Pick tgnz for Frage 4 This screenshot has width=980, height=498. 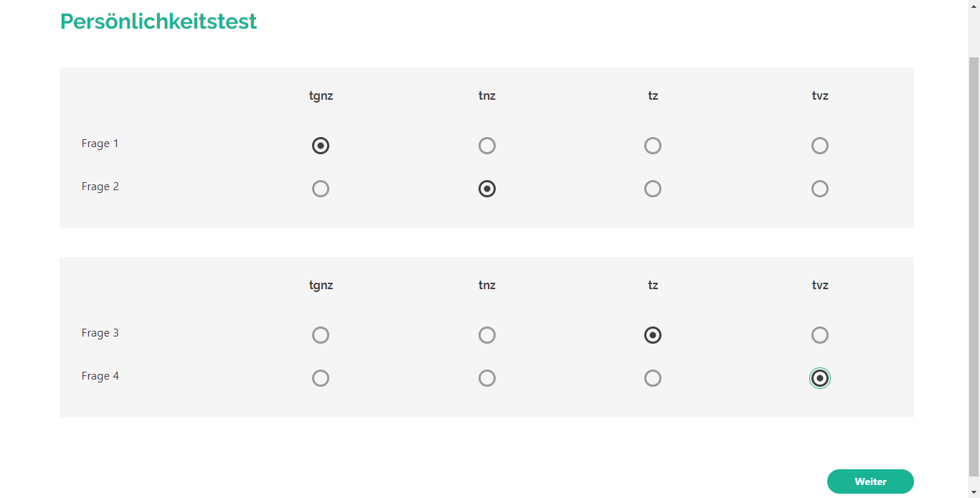pos(321,378)
